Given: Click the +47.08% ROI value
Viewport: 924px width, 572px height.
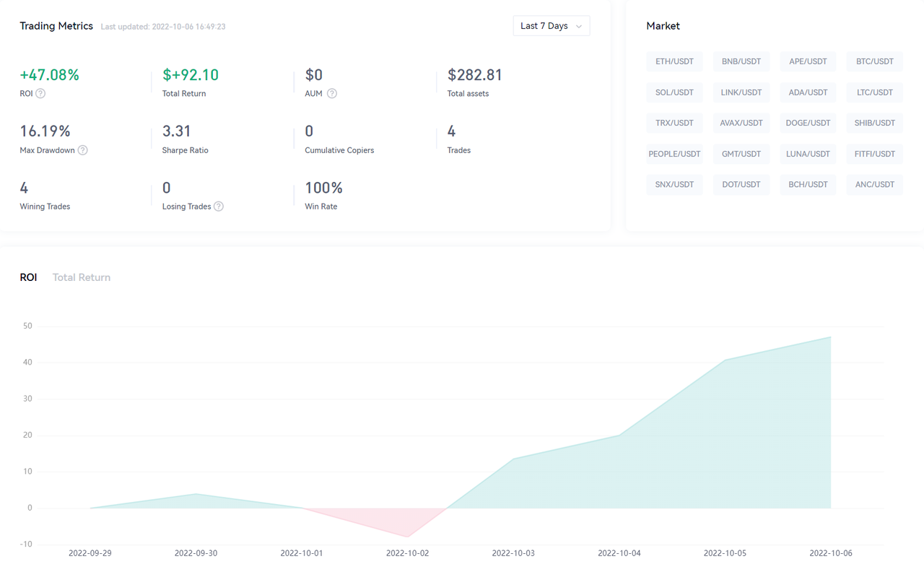Looking at the screenshot, I should click(50, 75).
